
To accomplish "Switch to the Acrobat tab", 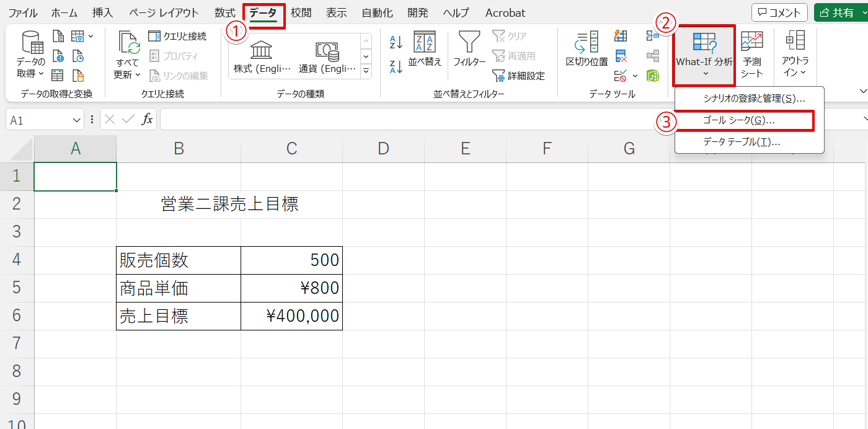I will [x=505, y=12].
